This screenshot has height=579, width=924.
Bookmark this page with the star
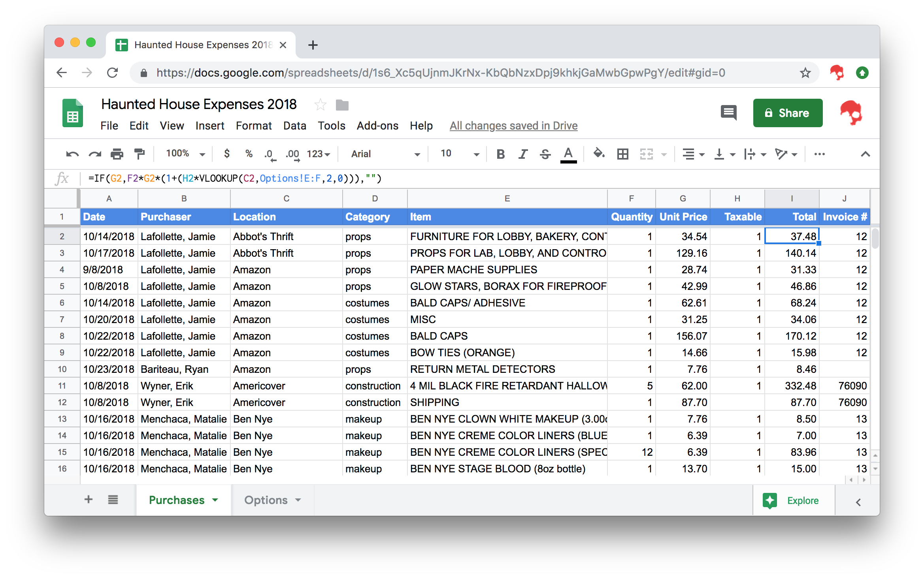pos(805,73)
